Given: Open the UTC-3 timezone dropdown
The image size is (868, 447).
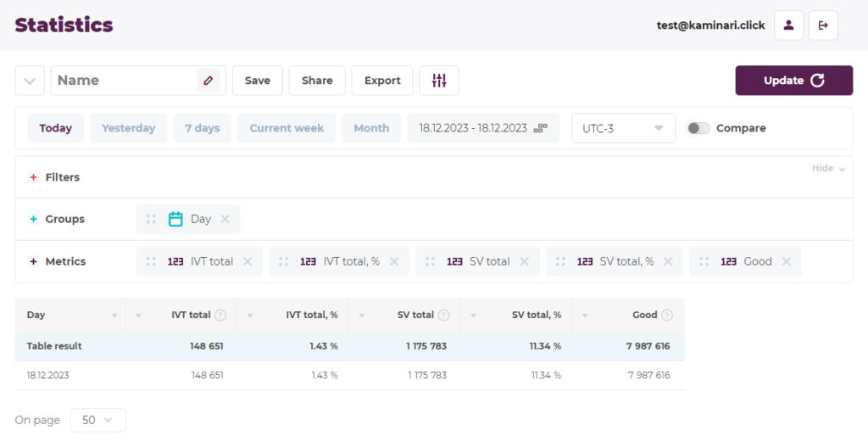Looking at the screenshot, I should [623, 128].
